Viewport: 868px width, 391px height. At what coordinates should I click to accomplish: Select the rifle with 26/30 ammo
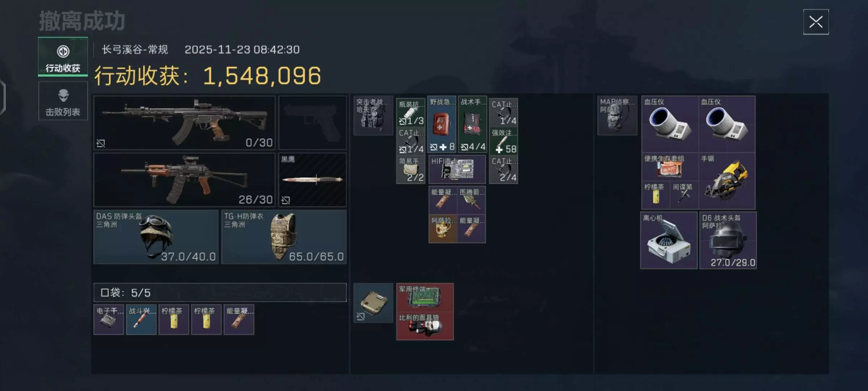tap(184, 180)
